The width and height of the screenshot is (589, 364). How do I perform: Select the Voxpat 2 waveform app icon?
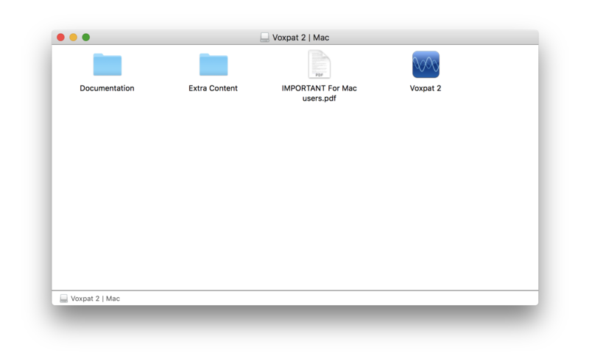click(x=426, y=65)
